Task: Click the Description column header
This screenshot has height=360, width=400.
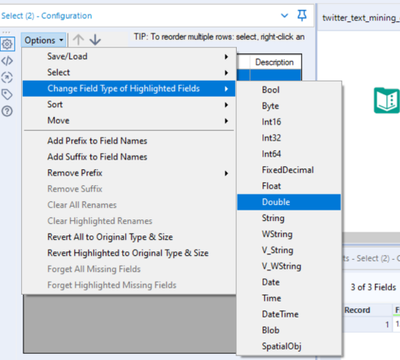Action: pos(275,62)
